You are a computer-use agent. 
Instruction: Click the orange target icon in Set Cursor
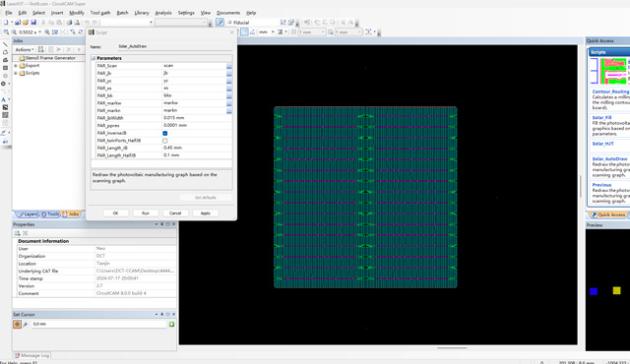(17, 325)
